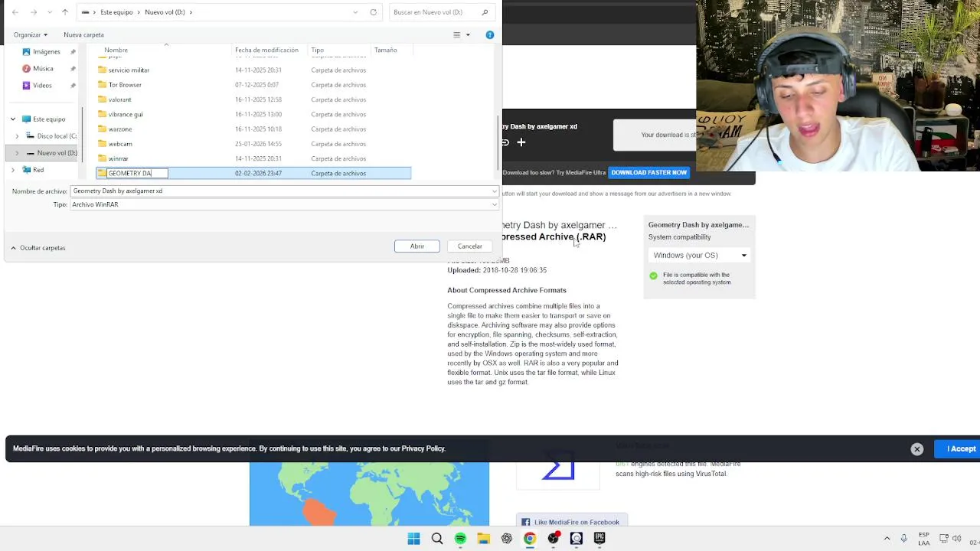Select Videos in the sidebar
This screenshot has width=980, height=551.
(42, 85)
